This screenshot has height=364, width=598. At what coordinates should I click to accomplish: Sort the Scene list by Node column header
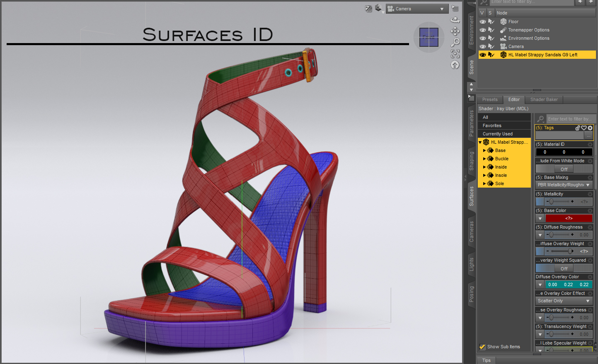pyautogui.click(x=545, y=13)
